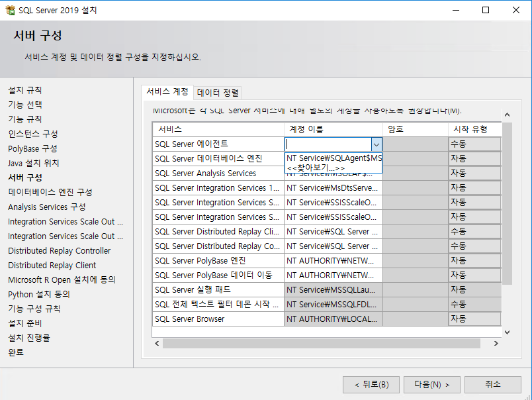Image resolution: width=532 pixels, height=400 pixels.
Task: Click 설치 규칙 step in sidebar
Action: click(x=25, y=90)
